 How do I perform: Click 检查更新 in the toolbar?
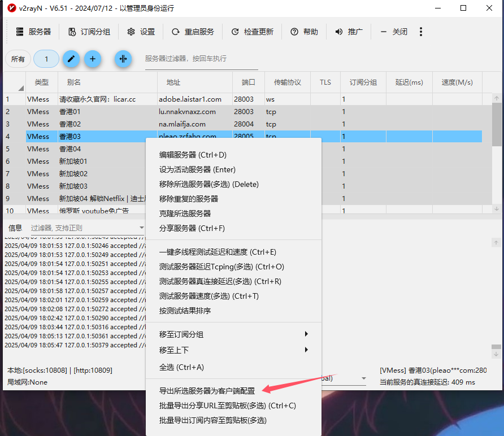[x=252, y=32]
